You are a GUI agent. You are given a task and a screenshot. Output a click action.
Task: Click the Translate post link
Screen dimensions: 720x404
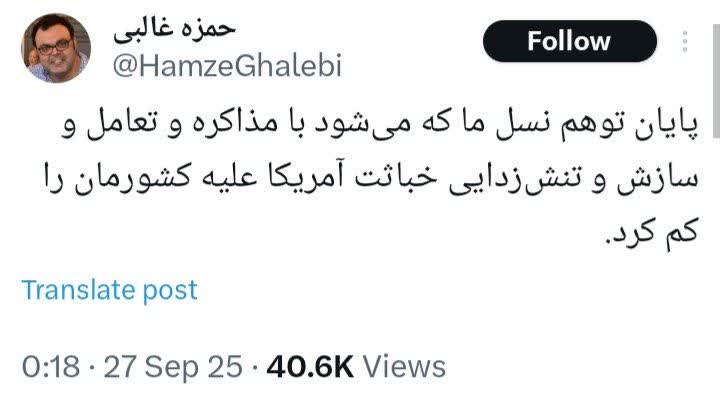point(109,290)
